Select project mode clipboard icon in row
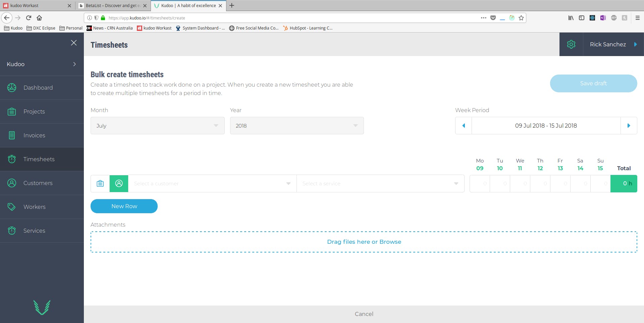The width and height of the screenshot is (644, 323). pyautogui.click(x=100, y=183)
